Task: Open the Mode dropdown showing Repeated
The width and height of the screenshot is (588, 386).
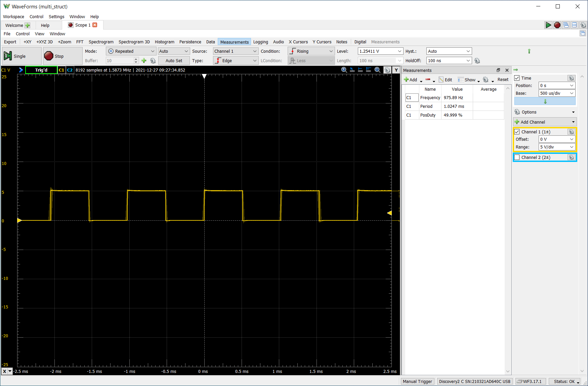Action: click(x=131, y=51)
